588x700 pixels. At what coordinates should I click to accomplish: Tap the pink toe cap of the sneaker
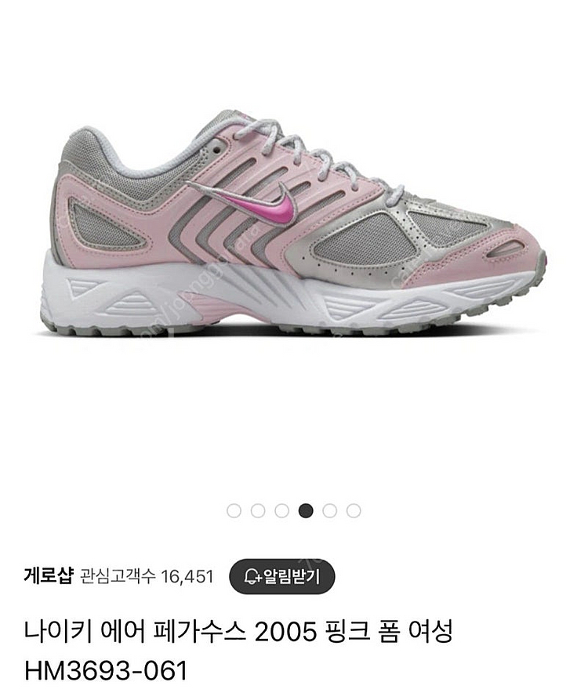pos(500,255)
